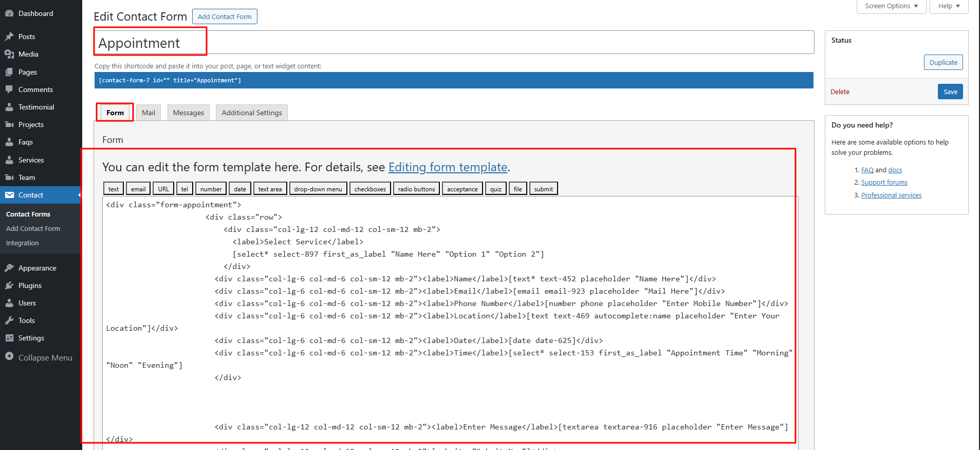
Task: Expand the Help dropdown panel
Action: [949, 6]
